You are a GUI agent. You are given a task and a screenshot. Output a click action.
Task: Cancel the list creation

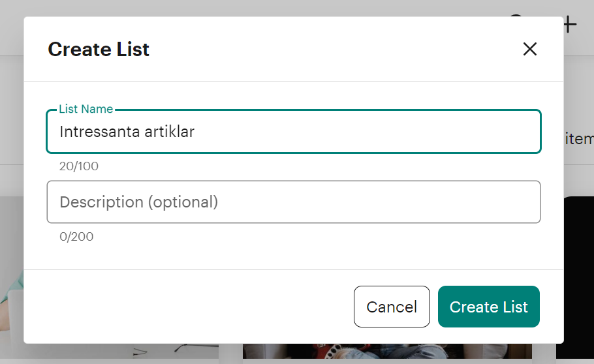[x=392, y=307]
